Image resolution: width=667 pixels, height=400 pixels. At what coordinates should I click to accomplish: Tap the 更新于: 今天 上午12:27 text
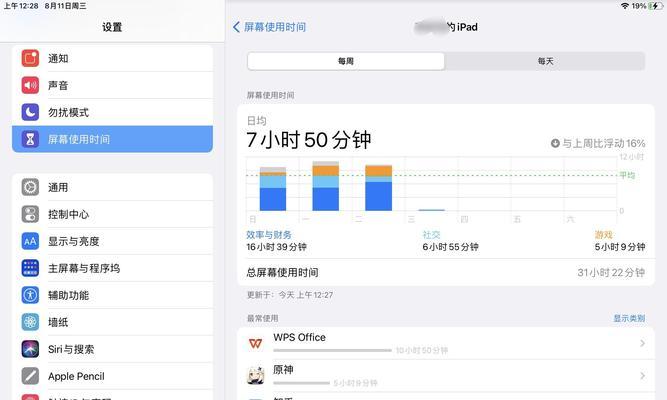click(290, 295)
